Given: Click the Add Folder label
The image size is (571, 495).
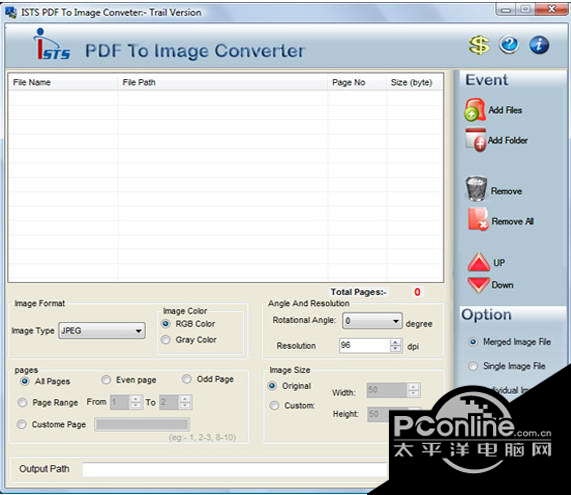Looking at the screenshot, I should (508, 140).
